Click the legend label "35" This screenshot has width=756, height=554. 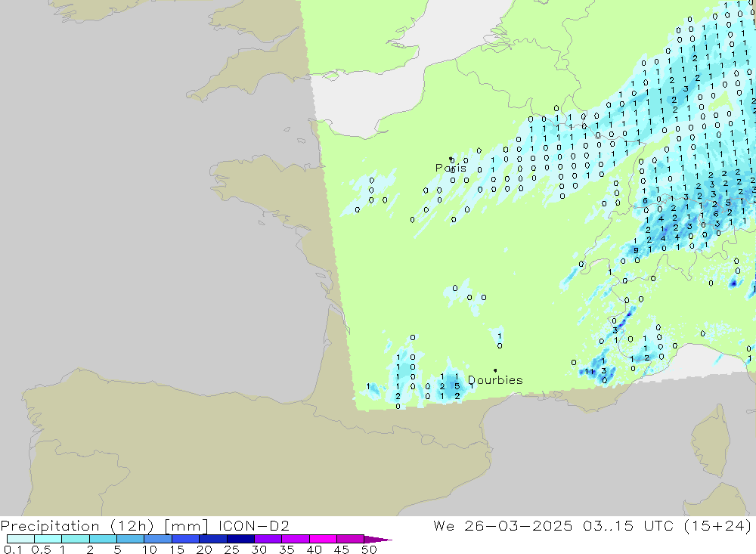[x=287, y=549]
